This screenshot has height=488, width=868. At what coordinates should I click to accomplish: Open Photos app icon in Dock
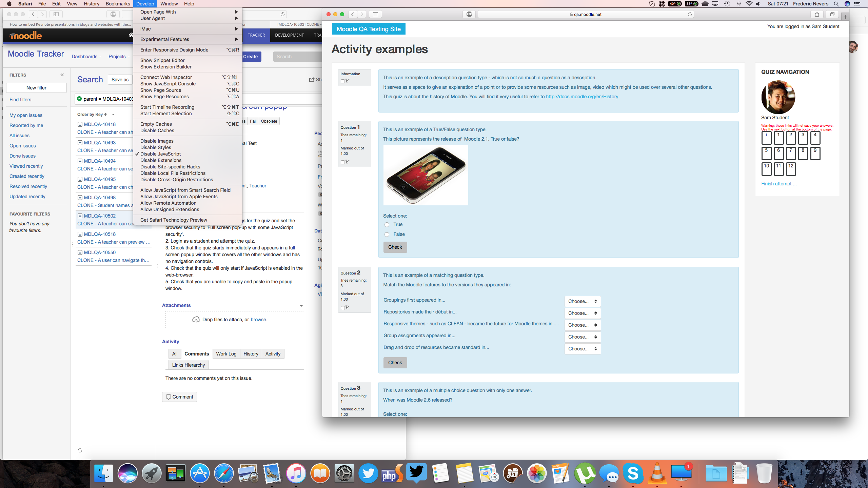click(537, 473)
